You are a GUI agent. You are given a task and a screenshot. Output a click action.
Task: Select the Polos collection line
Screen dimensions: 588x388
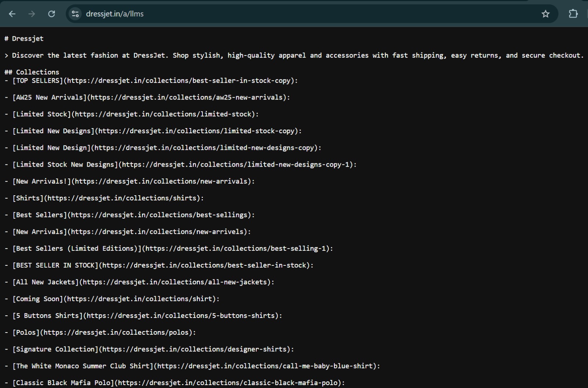100,333
